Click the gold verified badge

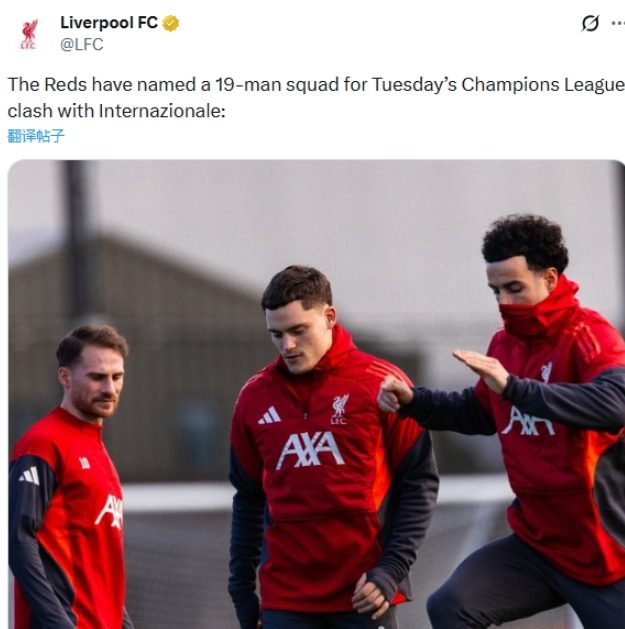(x=170, y=23)
